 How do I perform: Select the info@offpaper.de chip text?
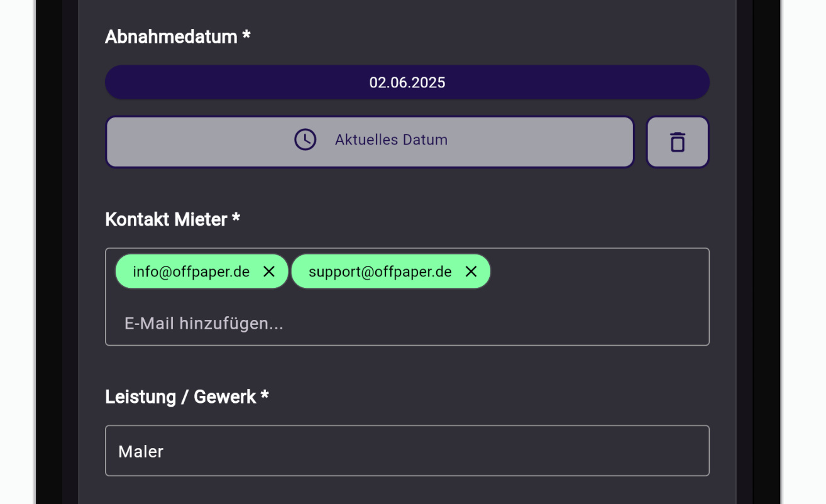click(x=191, y=271)
